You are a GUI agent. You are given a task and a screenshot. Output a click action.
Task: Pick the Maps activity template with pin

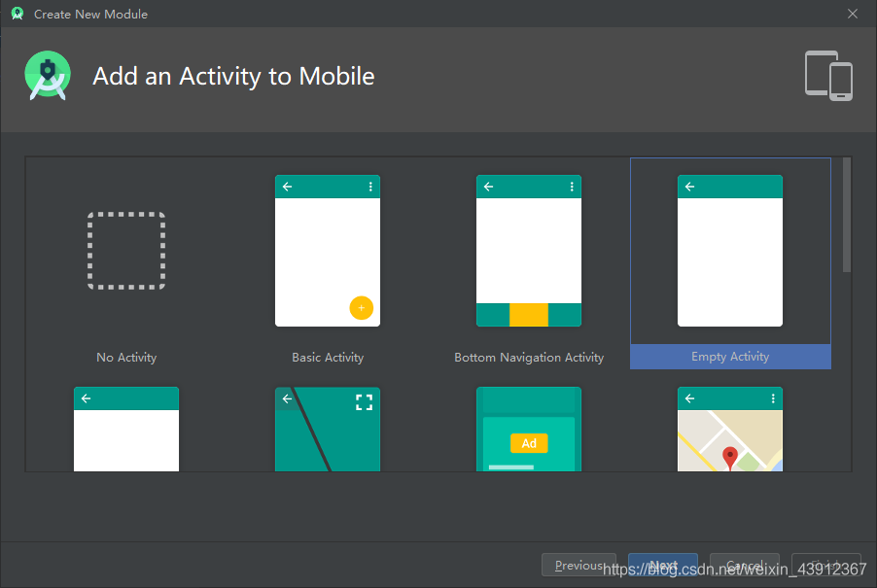(730, 430)
